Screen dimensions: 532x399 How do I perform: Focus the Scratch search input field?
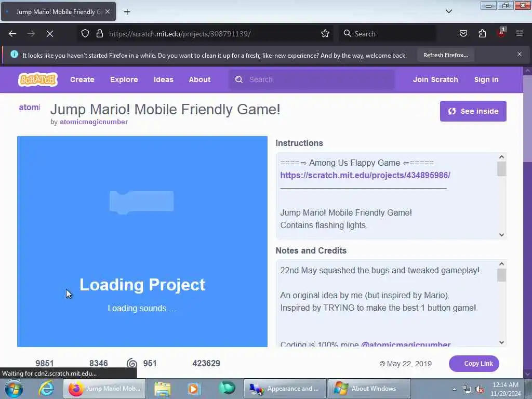312,79
